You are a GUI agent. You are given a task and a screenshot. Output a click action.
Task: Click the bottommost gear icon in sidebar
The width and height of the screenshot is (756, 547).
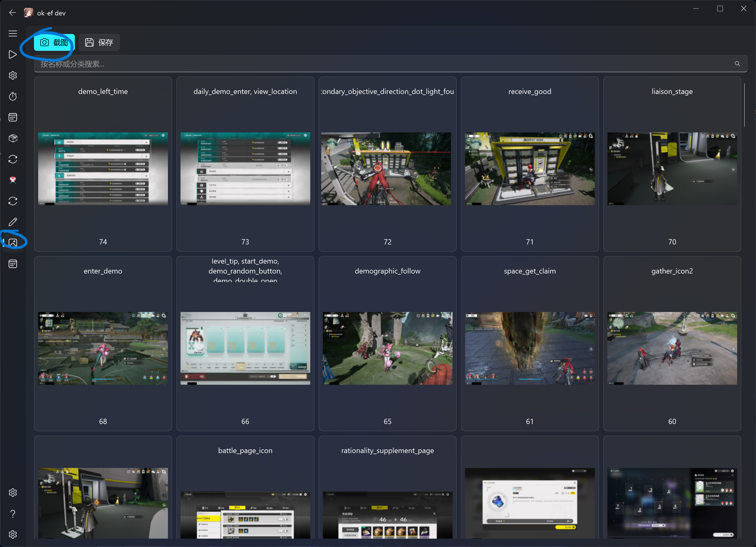tap(13, 534)
